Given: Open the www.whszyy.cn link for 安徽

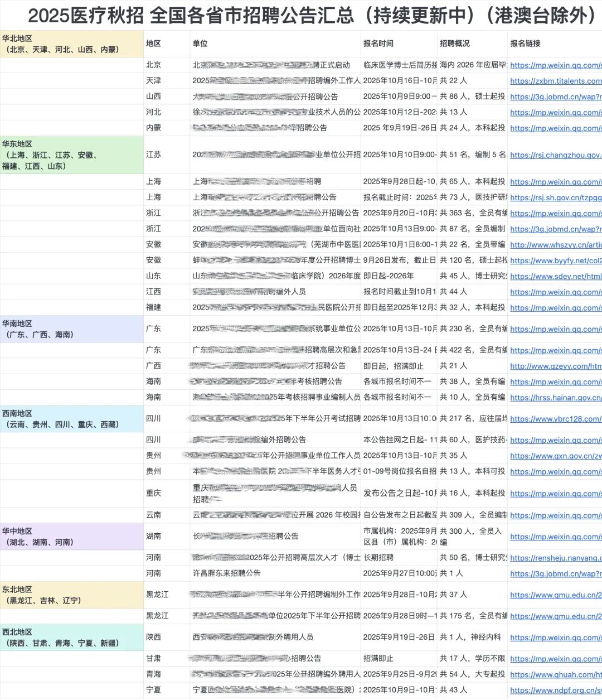Looking at the screenshot, I should click(555, 245).
